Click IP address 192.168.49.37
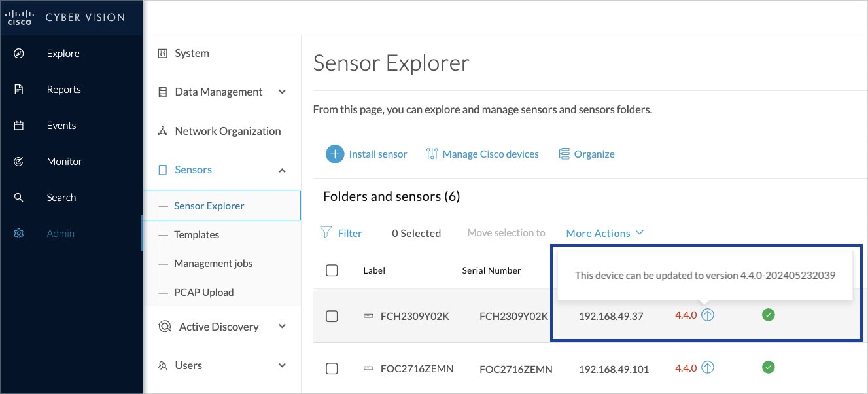 611,316
